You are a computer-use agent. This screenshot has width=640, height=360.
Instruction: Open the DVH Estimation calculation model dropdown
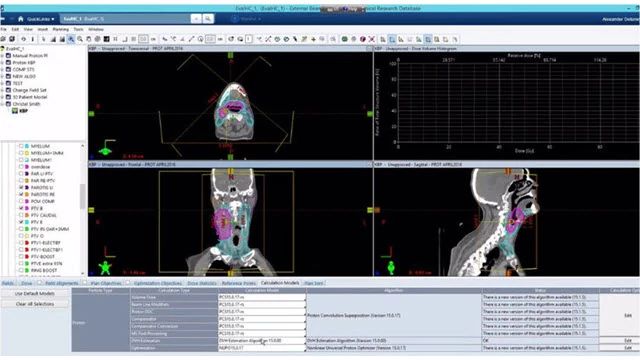[x=262, y=340]
